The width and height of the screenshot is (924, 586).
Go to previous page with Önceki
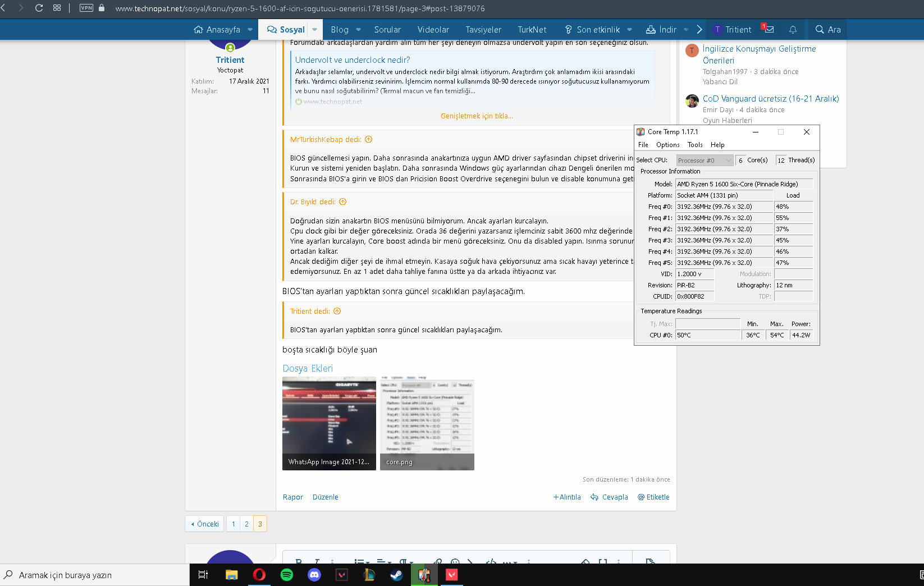tap(205, 524)
